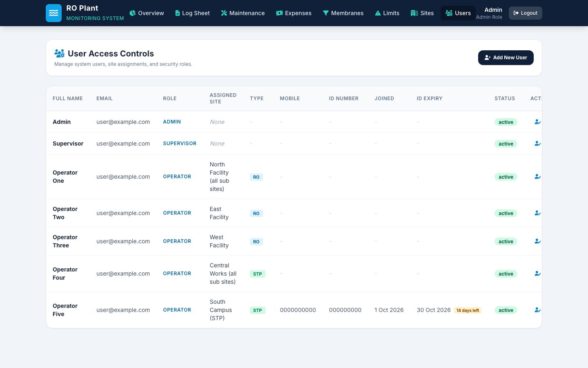Click the 14 days left badge

(x=468, y=310)
